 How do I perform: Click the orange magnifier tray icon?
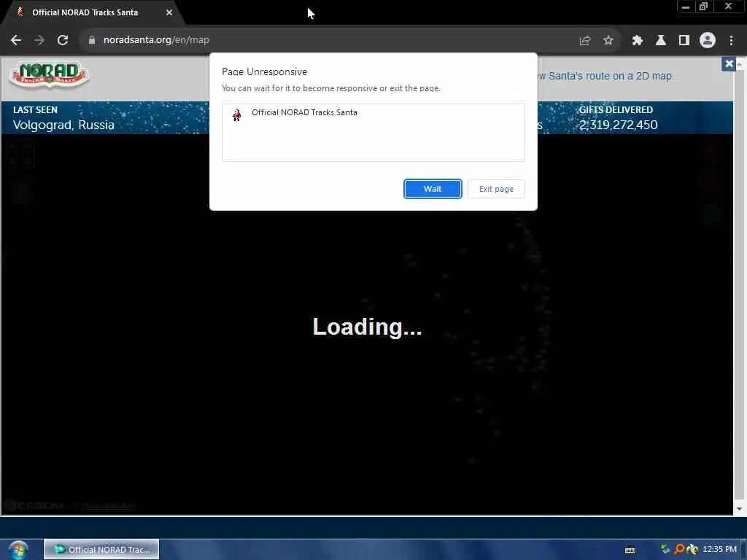(x=679, y=549)
